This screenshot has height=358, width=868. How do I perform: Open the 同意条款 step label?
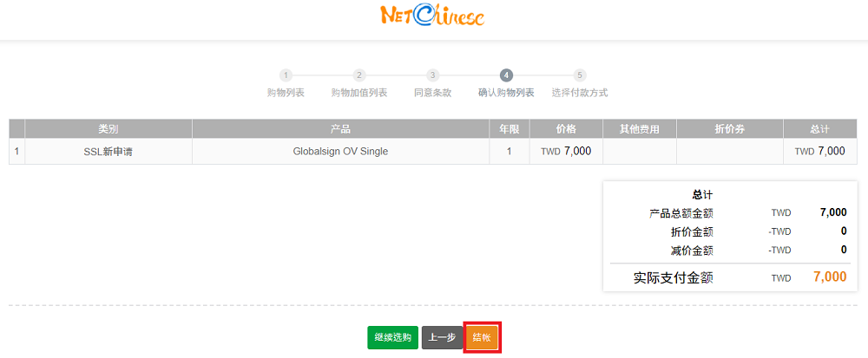click(432, 93)
